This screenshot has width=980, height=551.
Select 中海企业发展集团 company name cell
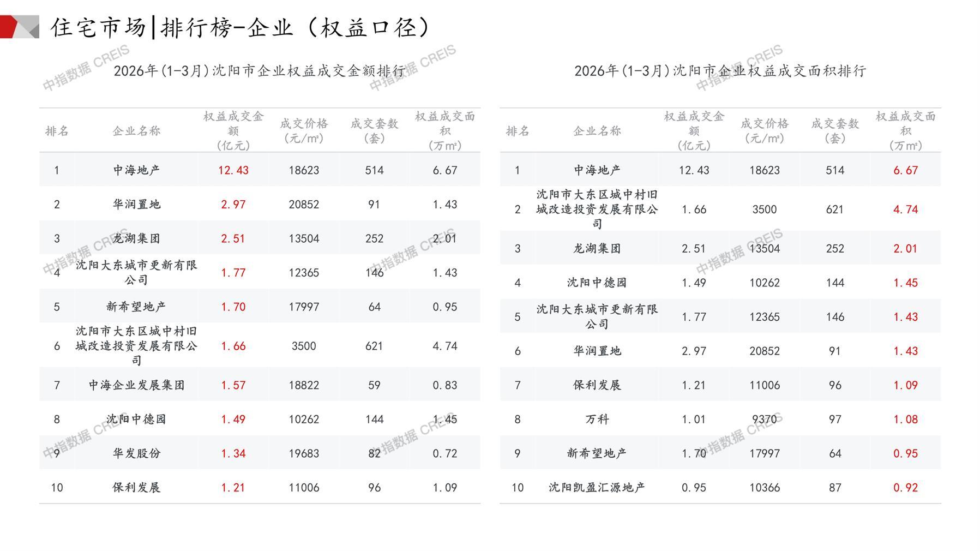click(136, 385)
